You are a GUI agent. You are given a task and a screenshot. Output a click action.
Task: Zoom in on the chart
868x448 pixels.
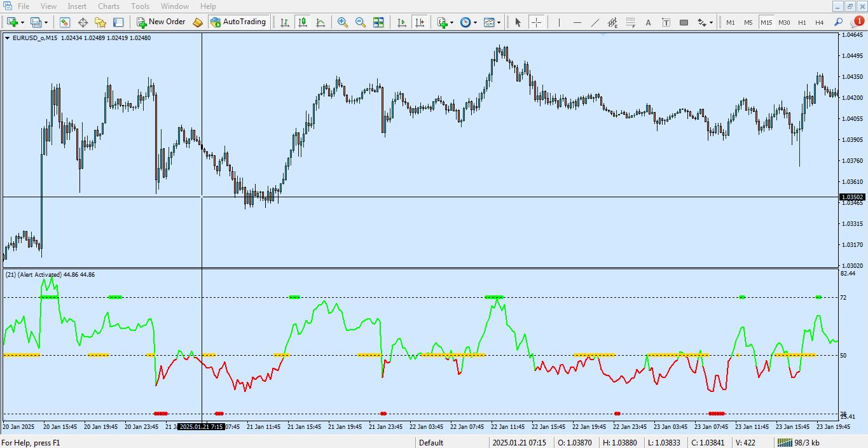(x=342, y=22)
